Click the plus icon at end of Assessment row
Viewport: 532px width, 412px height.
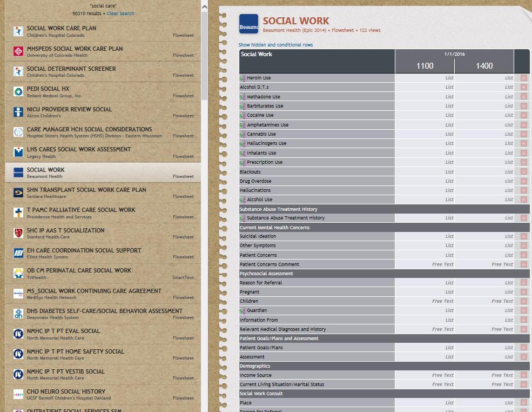524,357
